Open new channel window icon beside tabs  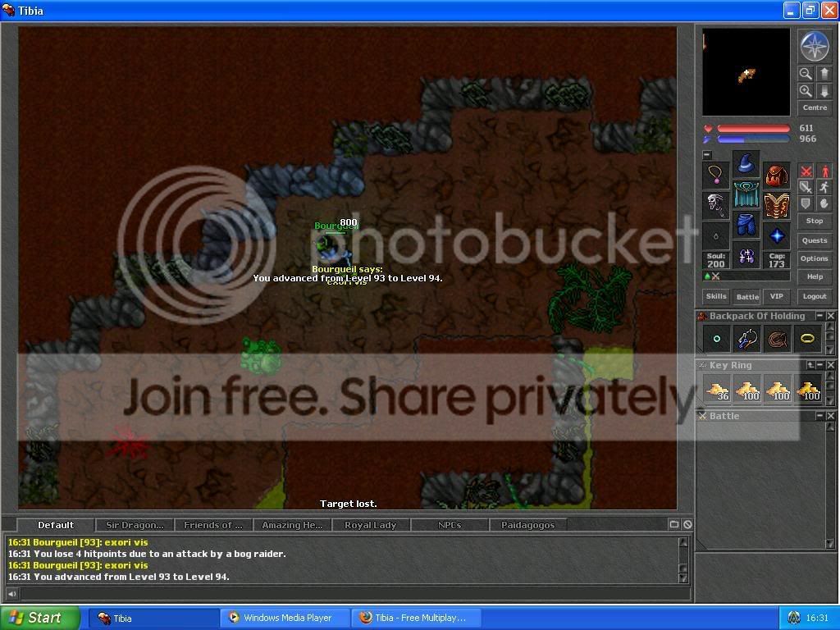(674, 524)
